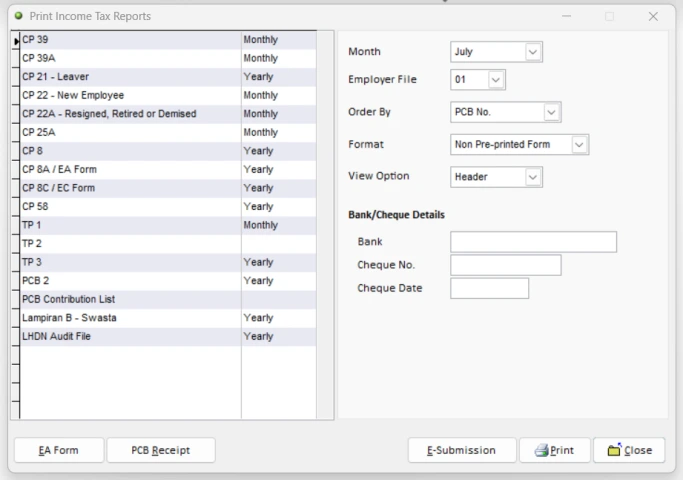
Task: Click the Bank input field
Action: (533, 242)
